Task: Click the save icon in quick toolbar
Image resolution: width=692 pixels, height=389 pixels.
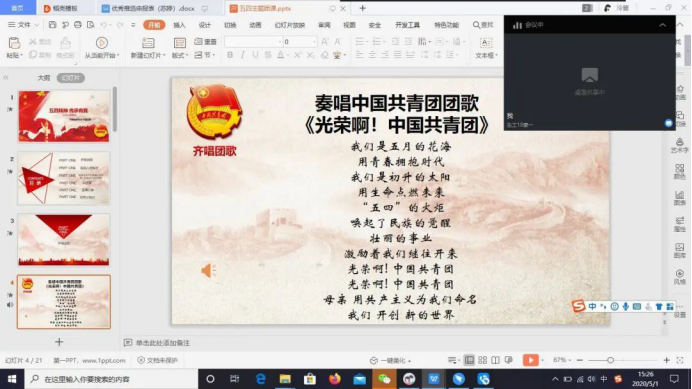Action: pyautogui.click(x=53, y=25)
